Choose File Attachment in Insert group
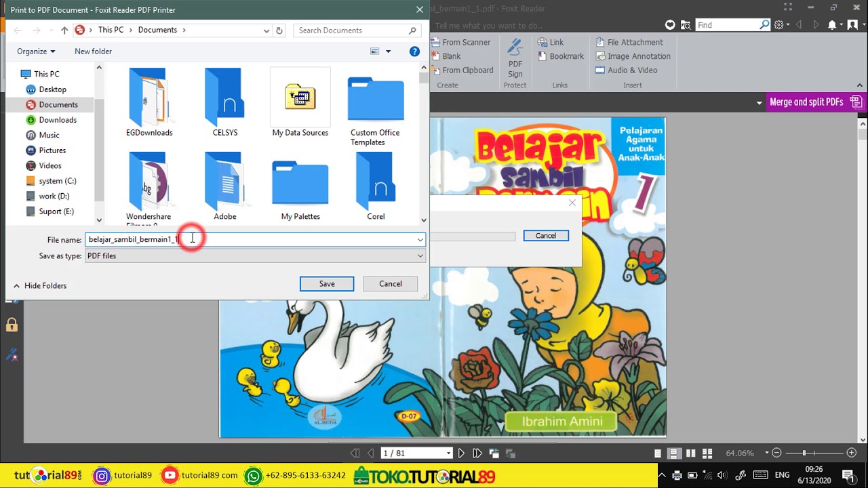 coord(629,42)
